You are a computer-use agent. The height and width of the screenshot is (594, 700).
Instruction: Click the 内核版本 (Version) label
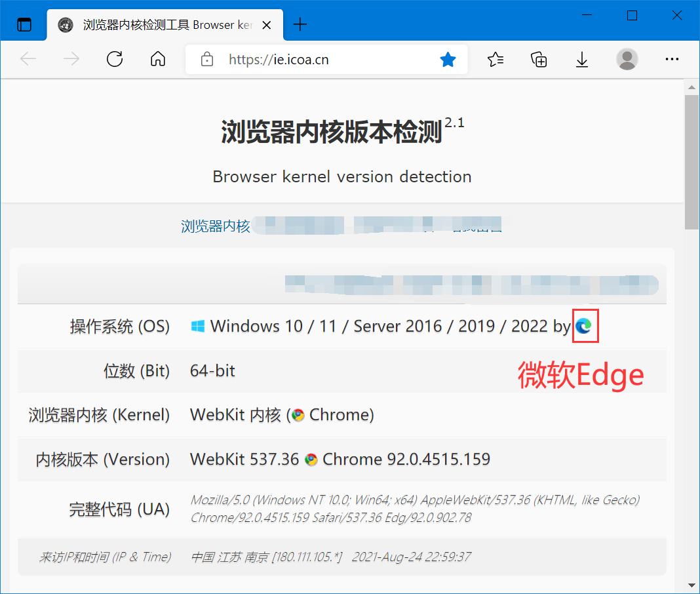pos(103,460)
